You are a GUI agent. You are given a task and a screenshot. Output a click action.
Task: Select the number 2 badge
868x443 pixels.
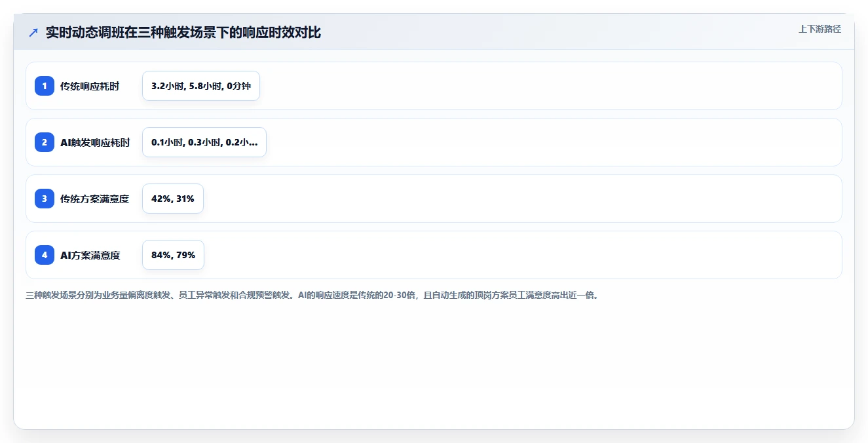point(45,142)
